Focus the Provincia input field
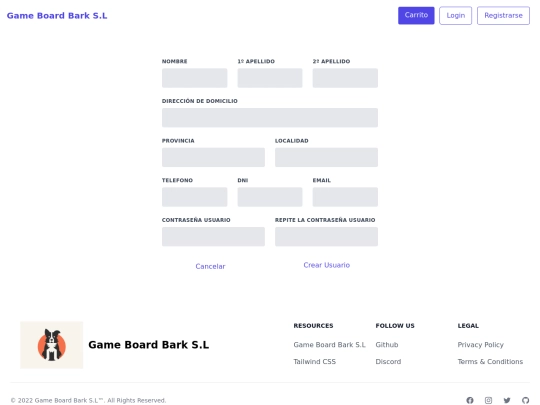Image resolution: width=540 pixels, height=405 pixels. coord(213,157)
